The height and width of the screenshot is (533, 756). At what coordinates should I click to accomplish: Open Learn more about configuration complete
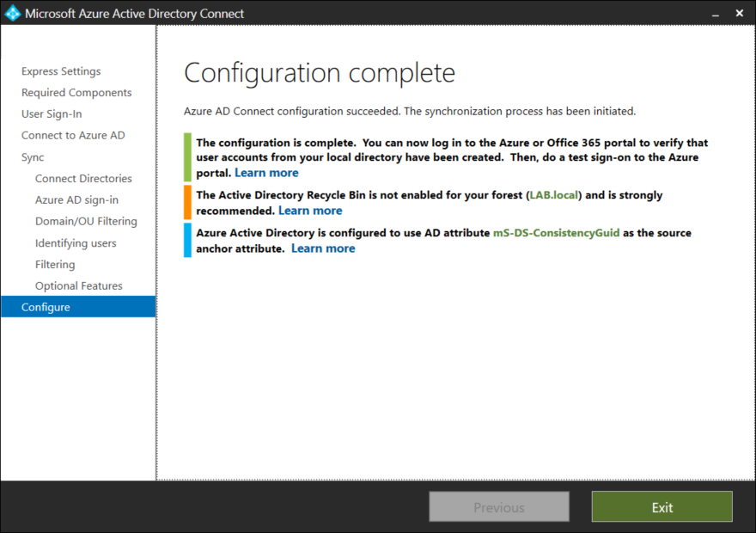266,173
